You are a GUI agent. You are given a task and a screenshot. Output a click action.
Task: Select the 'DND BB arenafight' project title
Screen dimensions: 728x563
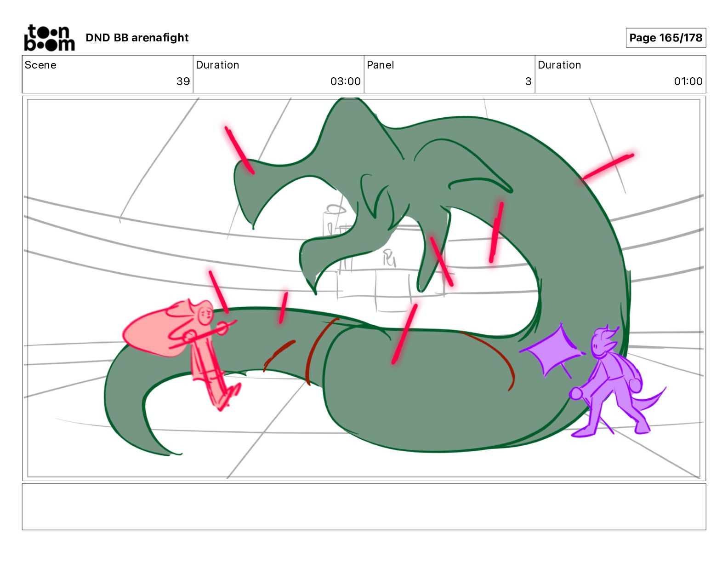pos(137,38)
